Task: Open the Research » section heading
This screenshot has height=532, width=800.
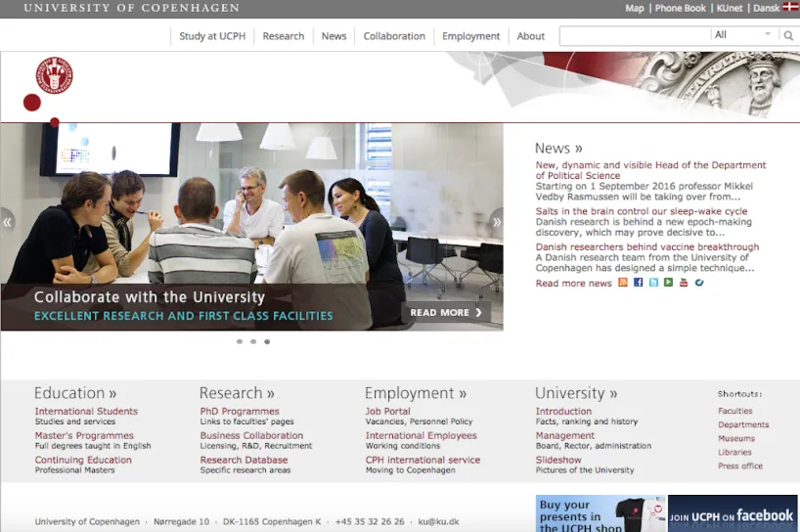Action: tap(237, 393)
